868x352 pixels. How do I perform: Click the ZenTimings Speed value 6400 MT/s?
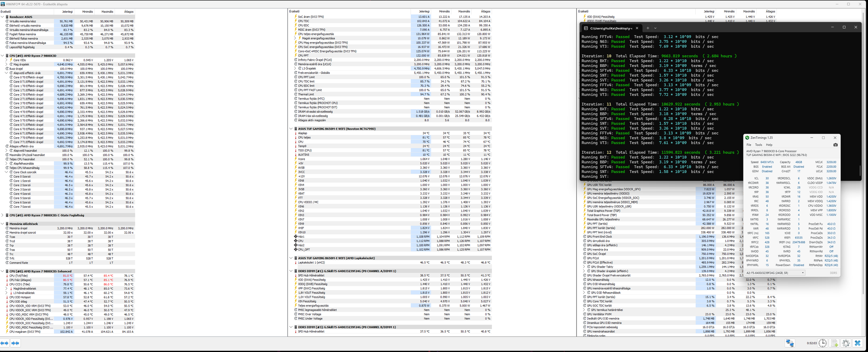767,162
